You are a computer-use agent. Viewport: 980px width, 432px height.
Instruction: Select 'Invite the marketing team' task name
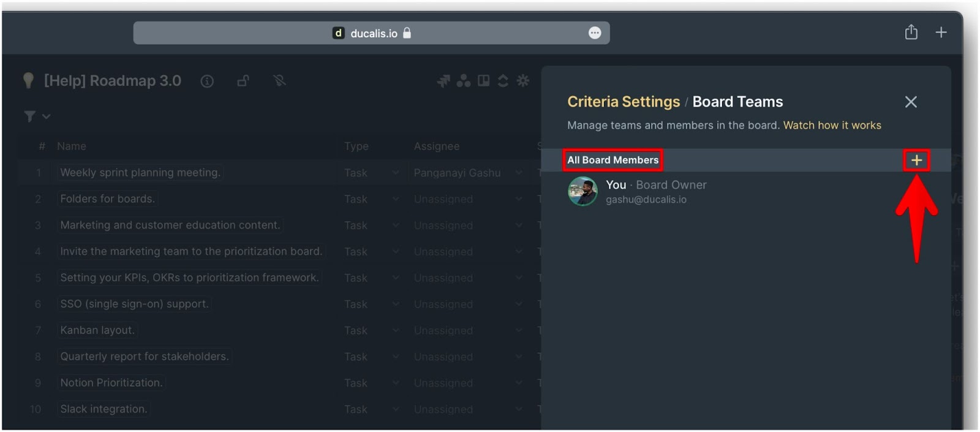pyautogui.click(x=190, y=252)
